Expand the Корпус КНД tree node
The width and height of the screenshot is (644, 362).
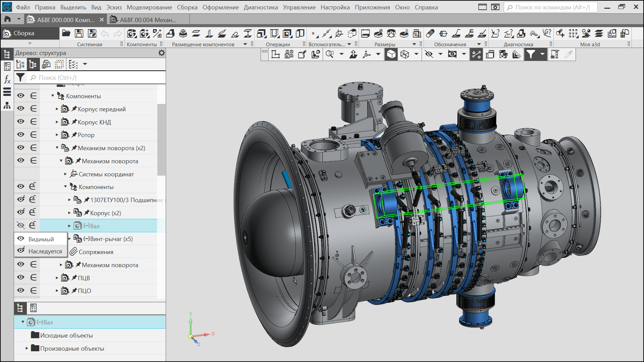[57, 122]
